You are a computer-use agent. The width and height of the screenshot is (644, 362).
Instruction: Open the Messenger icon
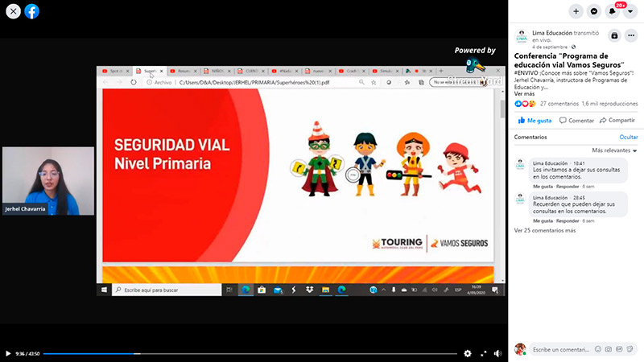594,11
